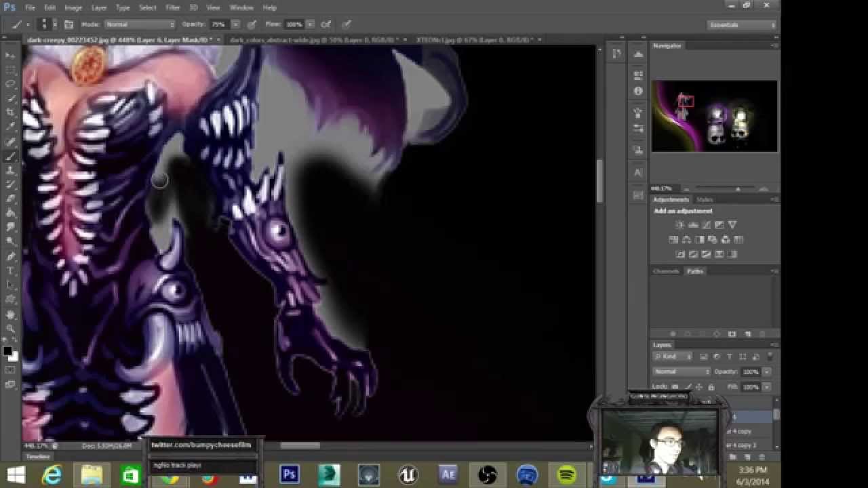
Task: Select the Gradient tool
Action: [10, 213]
